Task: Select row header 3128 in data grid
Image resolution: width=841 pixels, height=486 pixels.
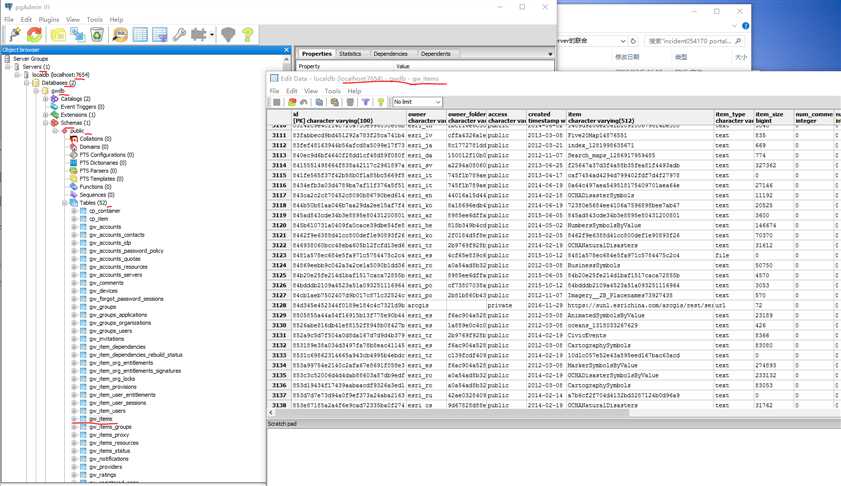Action: 279,305
